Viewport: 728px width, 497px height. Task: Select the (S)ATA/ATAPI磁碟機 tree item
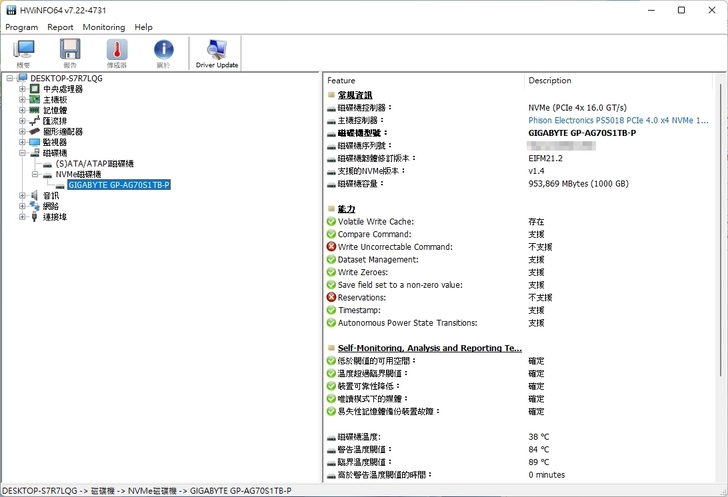coord(94,163)
